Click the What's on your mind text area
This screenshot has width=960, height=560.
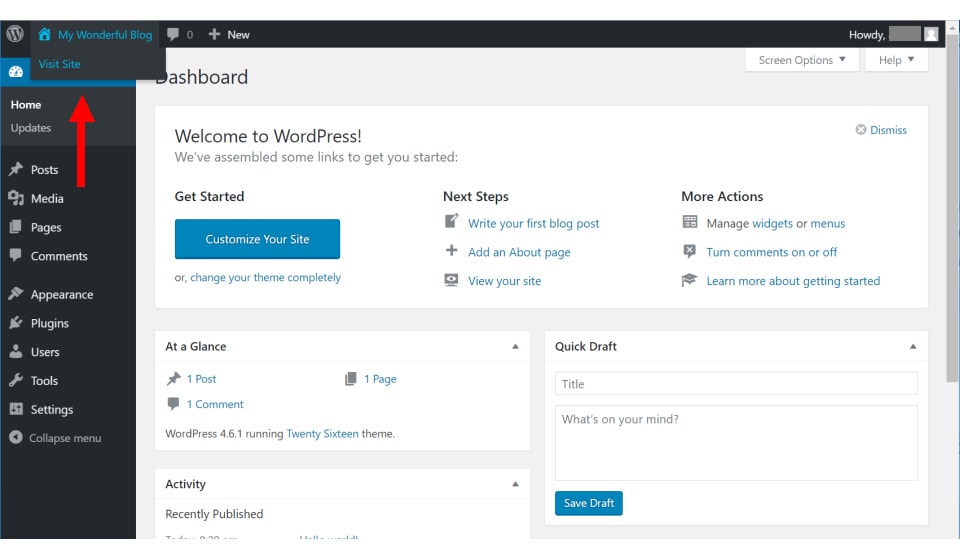[x=736, y=442]
